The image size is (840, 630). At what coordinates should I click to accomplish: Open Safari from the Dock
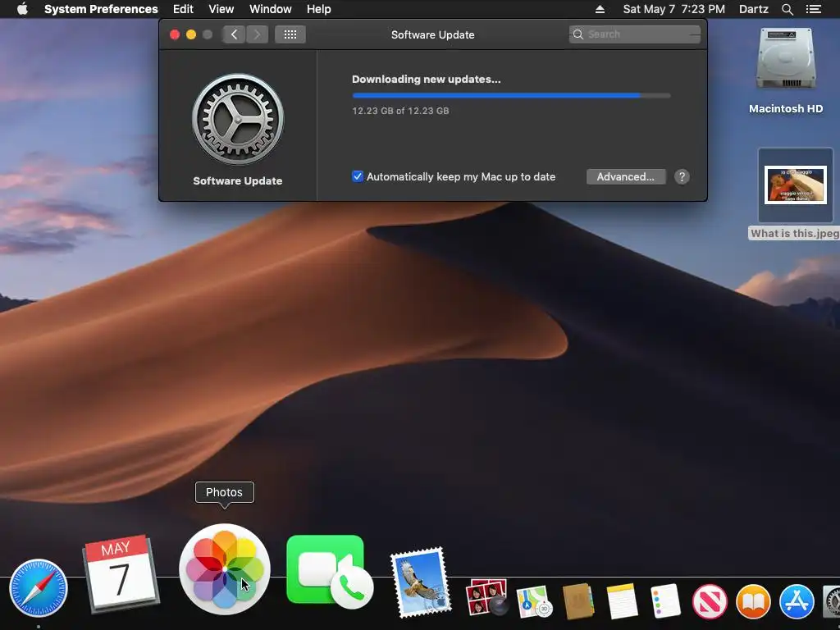[x=38, y=588]
